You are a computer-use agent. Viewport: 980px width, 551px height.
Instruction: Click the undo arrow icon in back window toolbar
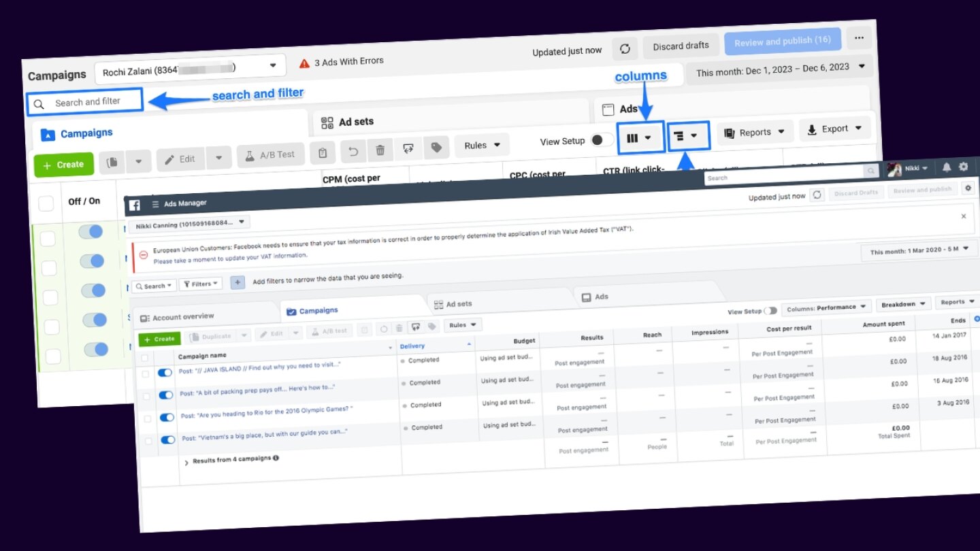(x=353, y=152)
